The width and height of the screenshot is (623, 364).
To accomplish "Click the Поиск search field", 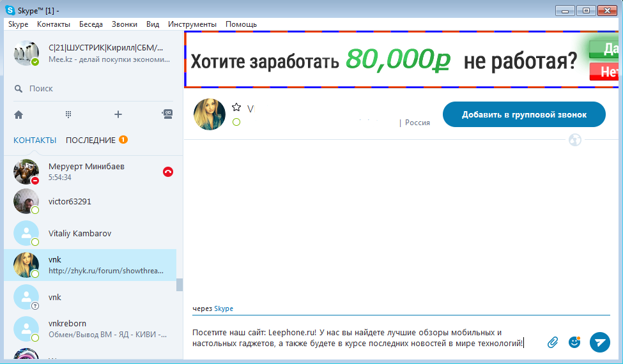I will (89, 88).
